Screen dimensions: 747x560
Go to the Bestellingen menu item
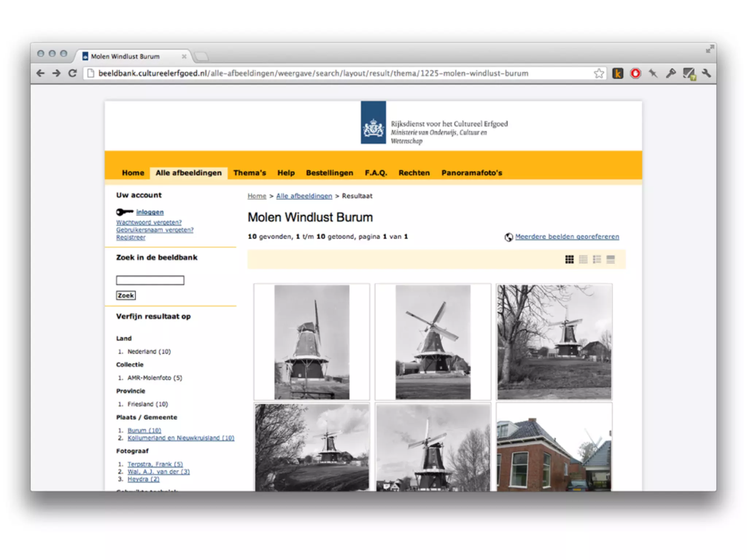point(329,173)
